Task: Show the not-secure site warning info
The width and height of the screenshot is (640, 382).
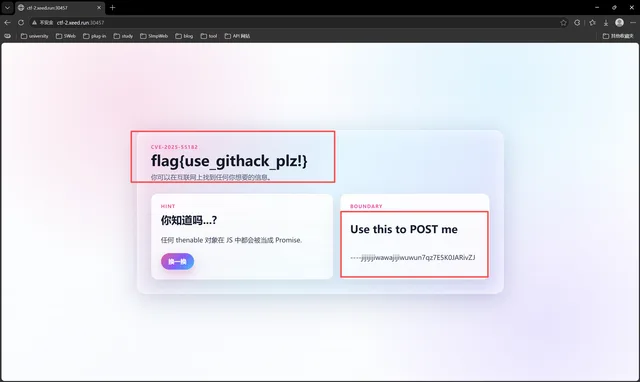Action: point(42,22)
